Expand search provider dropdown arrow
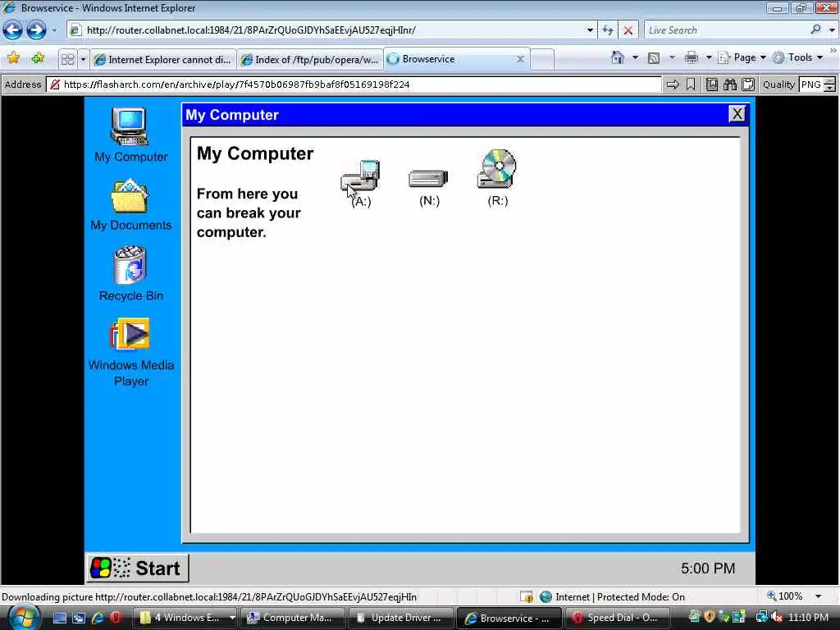Screen dimensions: 840x630 pyautogui.click(x=832, y=30)
